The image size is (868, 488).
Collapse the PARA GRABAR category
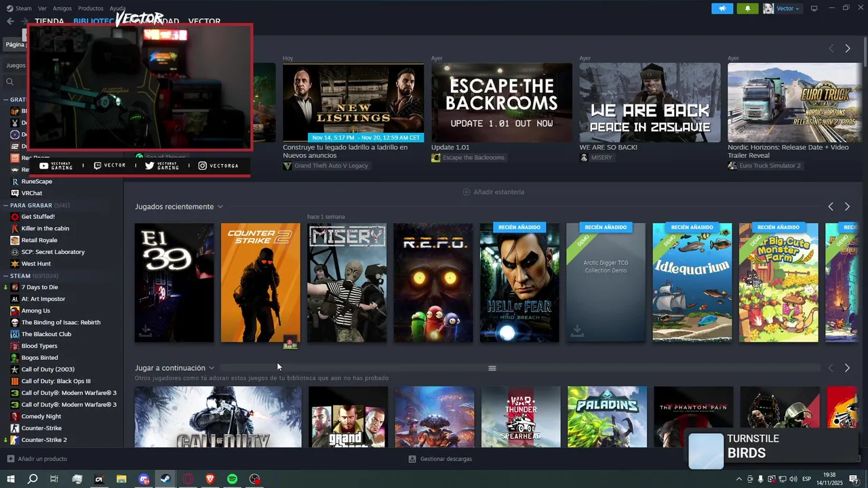click(x=6, y=205)
